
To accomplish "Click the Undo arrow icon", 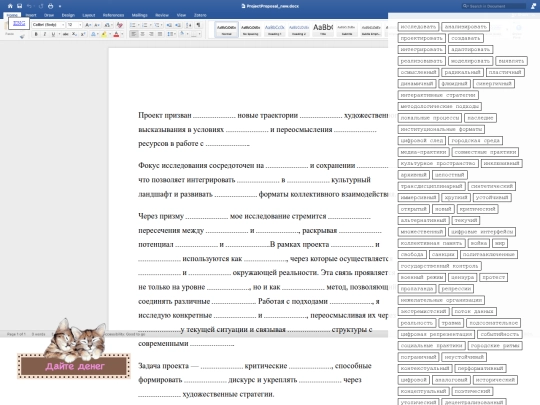I will [x=29, y=6].
